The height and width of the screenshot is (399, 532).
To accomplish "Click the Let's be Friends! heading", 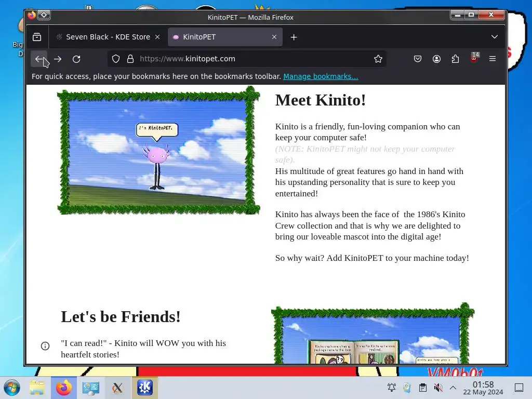I will [x=121, y=316].
